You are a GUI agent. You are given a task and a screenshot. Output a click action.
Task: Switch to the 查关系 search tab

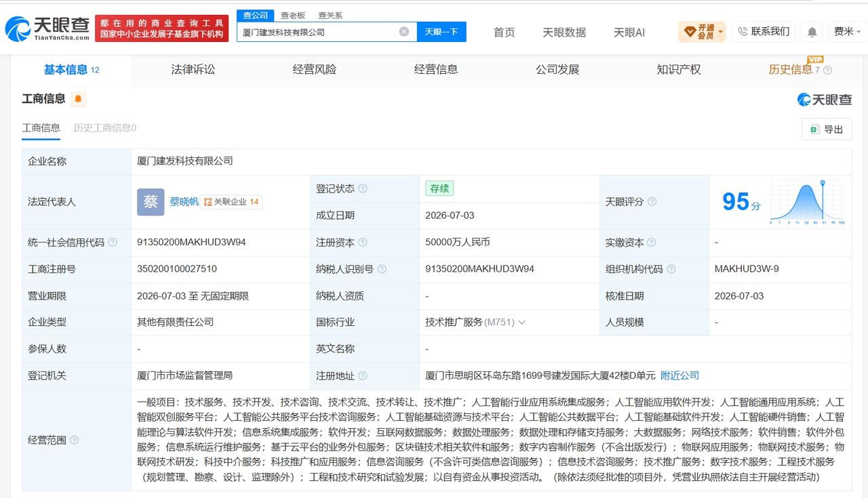330,16
